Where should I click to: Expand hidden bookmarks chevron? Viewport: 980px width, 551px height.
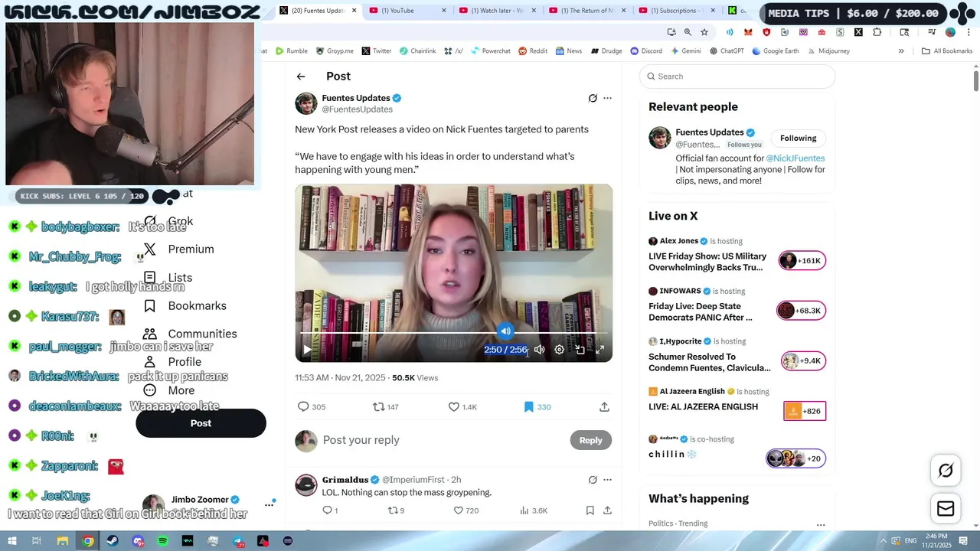click(x=901, y=51)
